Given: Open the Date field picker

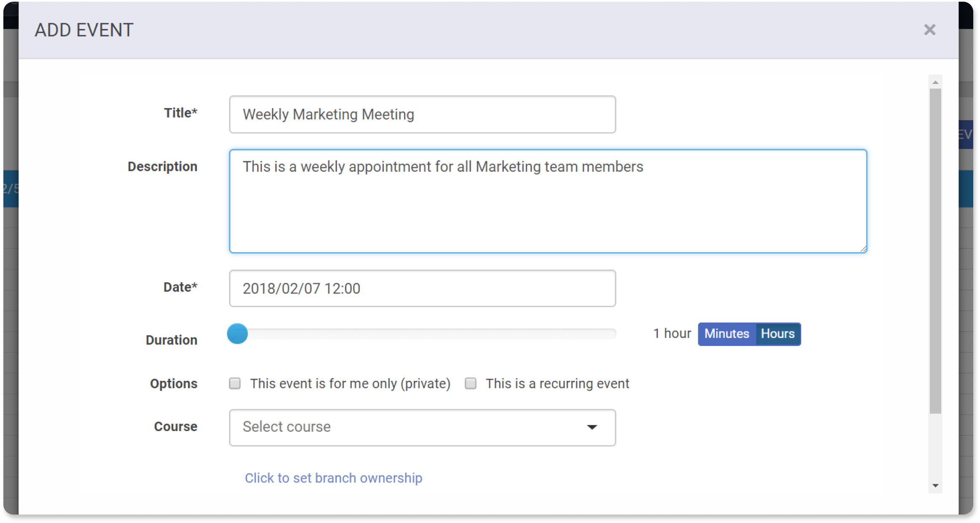Looking at the screenshot, I should tap(422, 288).
